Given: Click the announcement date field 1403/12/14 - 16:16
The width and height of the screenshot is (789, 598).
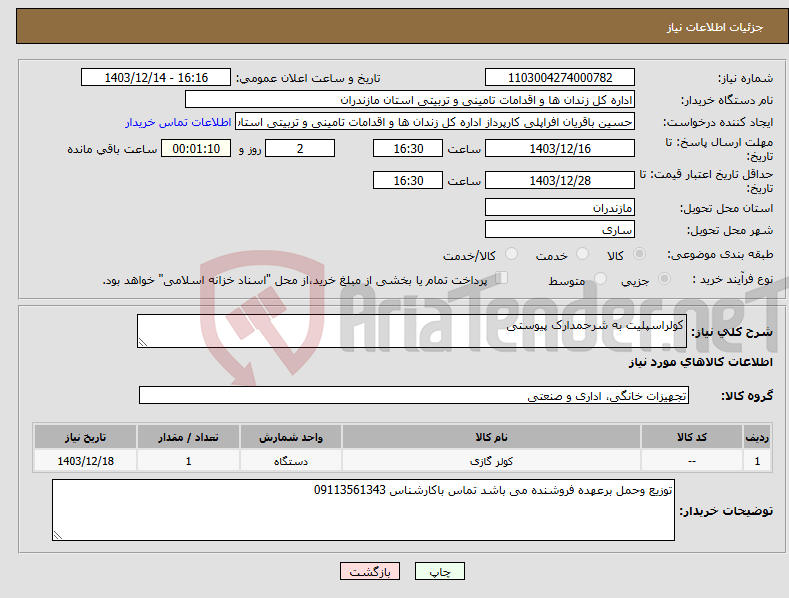Looking at the screenshot, I should [156, 78].
